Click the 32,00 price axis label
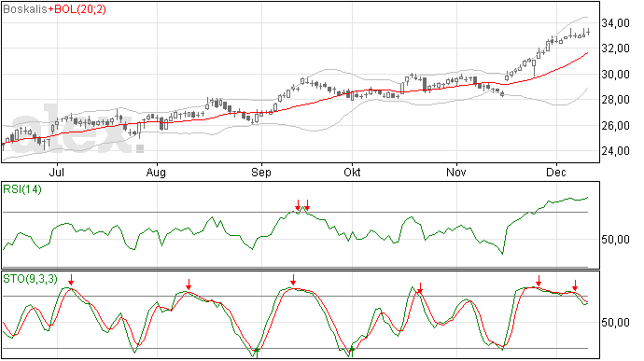The width and height of the screenshot is (644, 361). click(615, 49)
